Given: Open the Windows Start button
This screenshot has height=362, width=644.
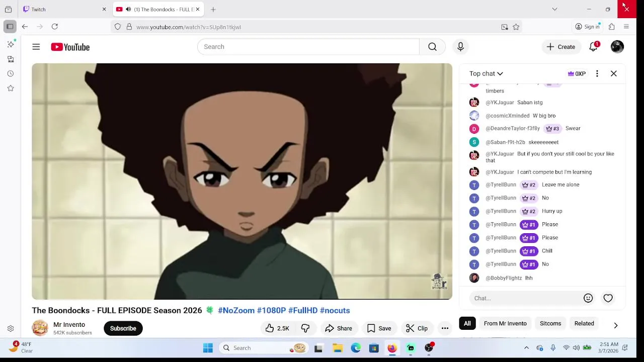Looking at the screenshot, I should click(x=208, y=348).
